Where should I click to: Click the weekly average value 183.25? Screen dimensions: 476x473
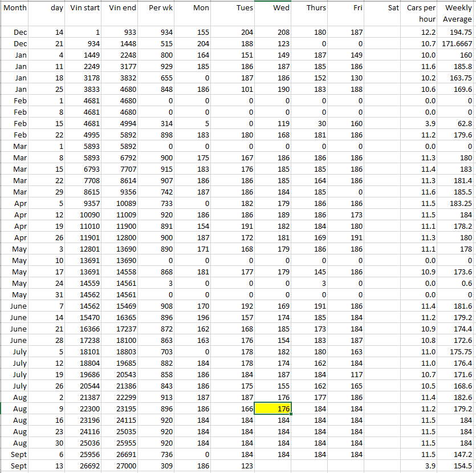[457, 204]
